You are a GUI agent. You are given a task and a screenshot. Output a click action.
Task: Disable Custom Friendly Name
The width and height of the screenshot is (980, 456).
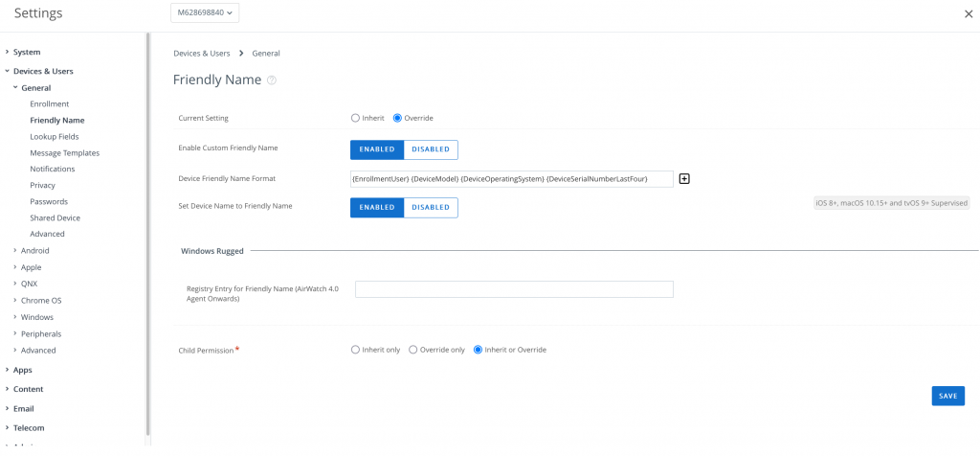(x=431, y=149)
